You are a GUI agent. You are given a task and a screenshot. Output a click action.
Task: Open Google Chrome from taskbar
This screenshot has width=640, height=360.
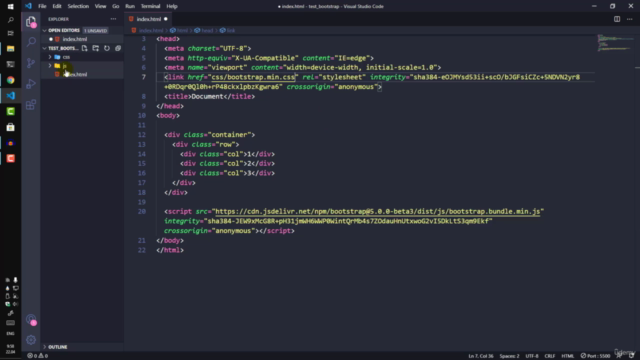[11, 80]
